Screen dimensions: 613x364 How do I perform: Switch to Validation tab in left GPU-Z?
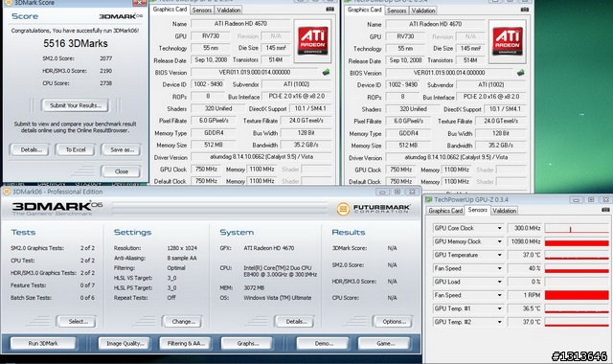228,11
